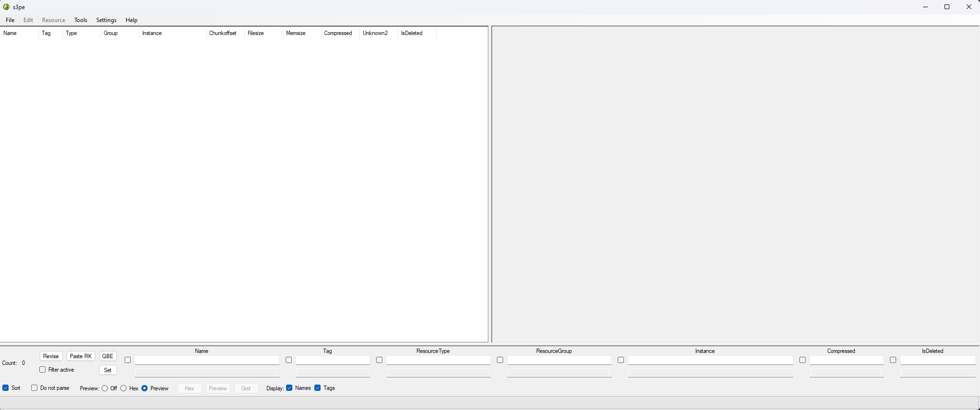Open the Resource menu
Image resolution: width=980 pixels, height=410 pixels.
[54, 20]
